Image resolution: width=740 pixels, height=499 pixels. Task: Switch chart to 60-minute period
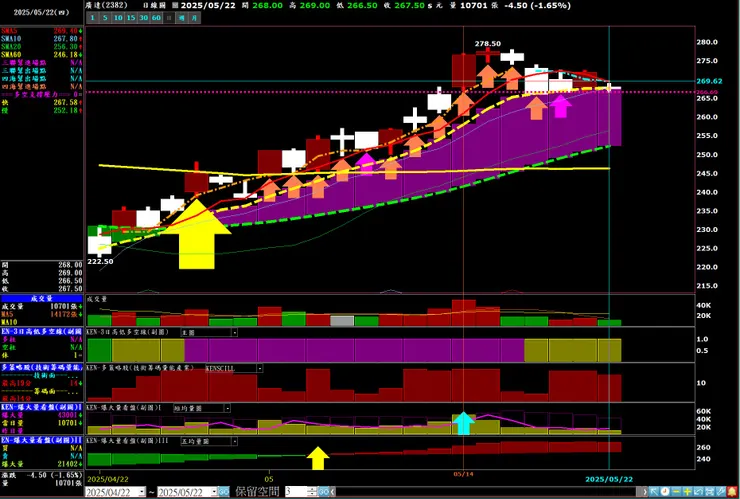click(156, 18)
